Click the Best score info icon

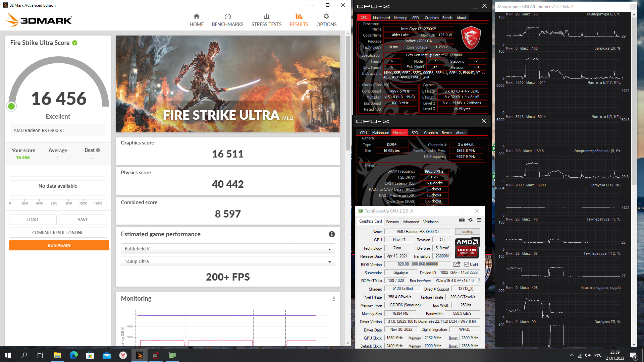98,150
